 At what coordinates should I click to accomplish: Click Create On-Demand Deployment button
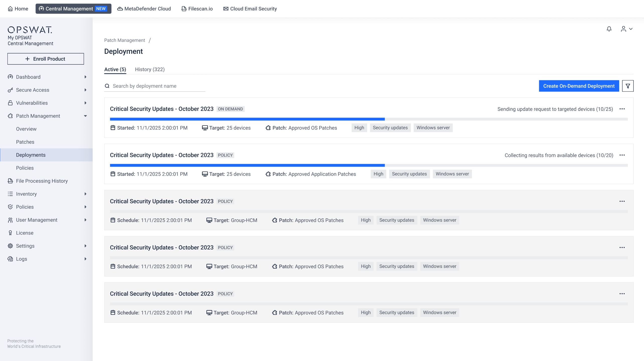[579, 86]
